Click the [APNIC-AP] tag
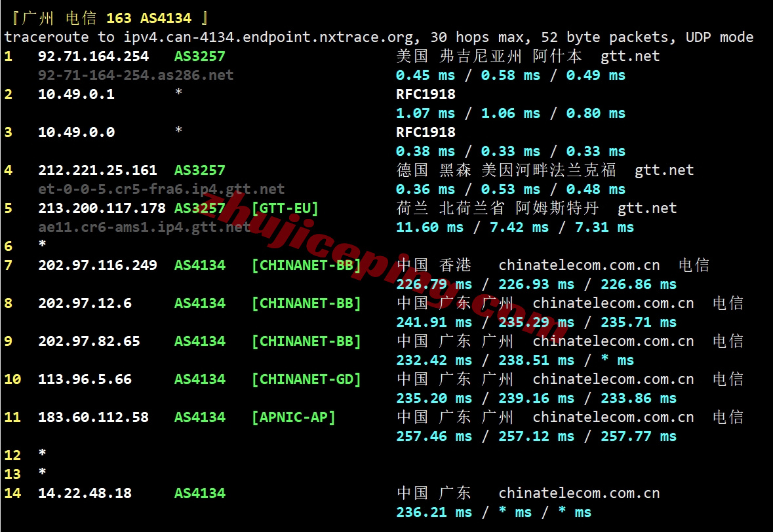This screenshot has width=773, height=532. pyautogui.click(x=293, y=417)
